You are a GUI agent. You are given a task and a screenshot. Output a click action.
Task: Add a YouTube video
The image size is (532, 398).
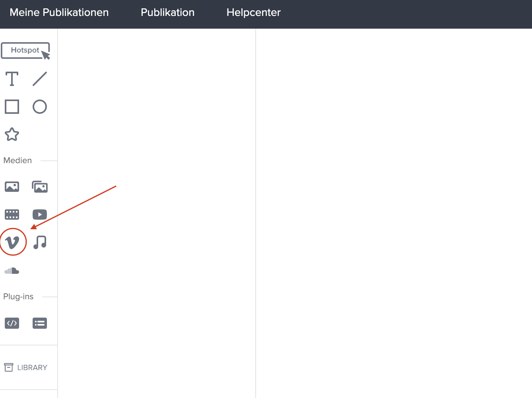40,215
